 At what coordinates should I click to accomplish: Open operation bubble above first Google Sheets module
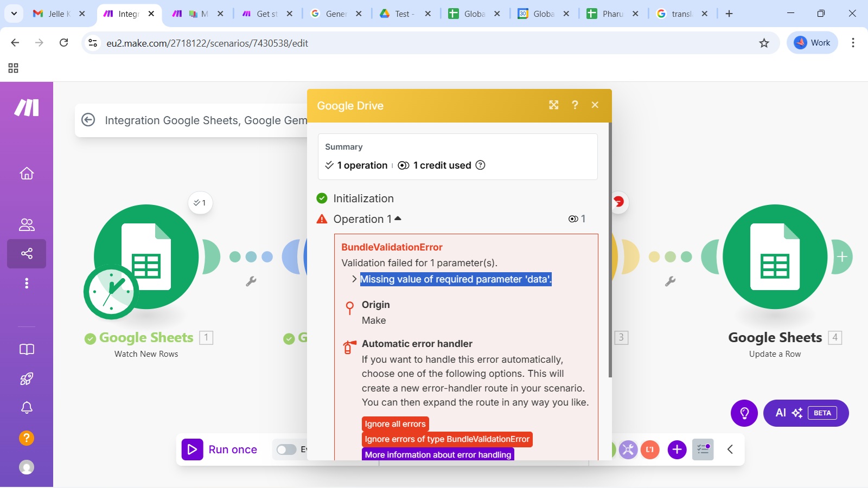tap(200, 203)
